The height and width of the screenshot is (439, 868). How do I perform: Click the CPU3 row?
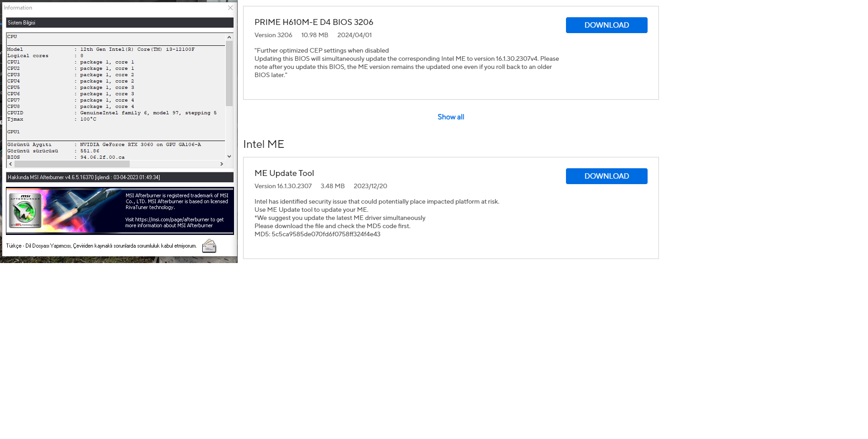(71, 75)
